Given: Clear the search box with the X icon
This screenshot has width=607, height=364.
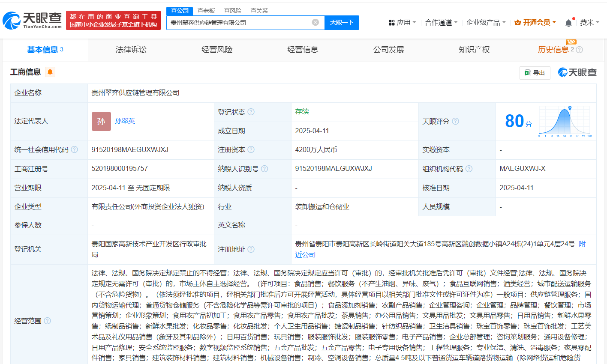Looking at the screenshot, I should pyautogui.click(x=316, y=22).
